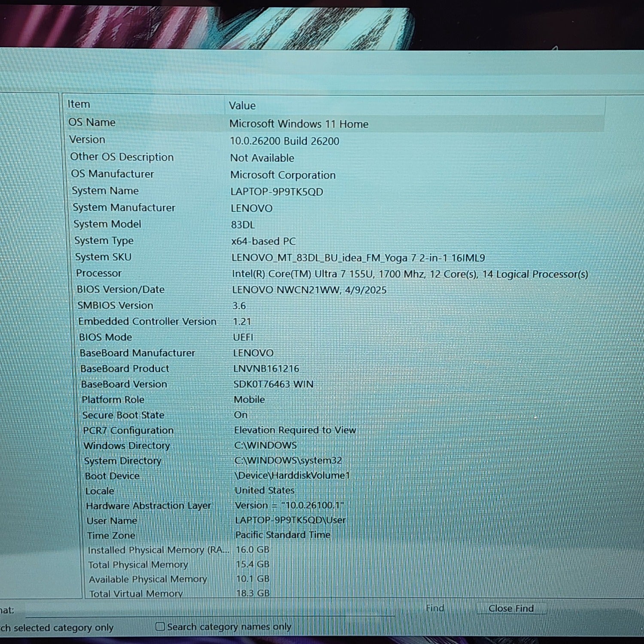Click the Close Find button

[511, 608]
